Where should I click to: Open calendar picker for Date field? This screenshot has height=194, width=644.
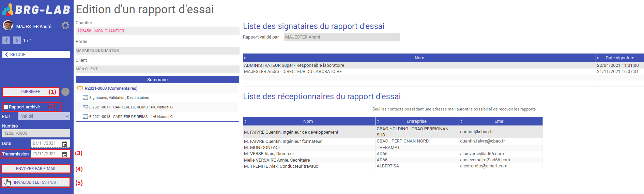(x=64, y=144)
